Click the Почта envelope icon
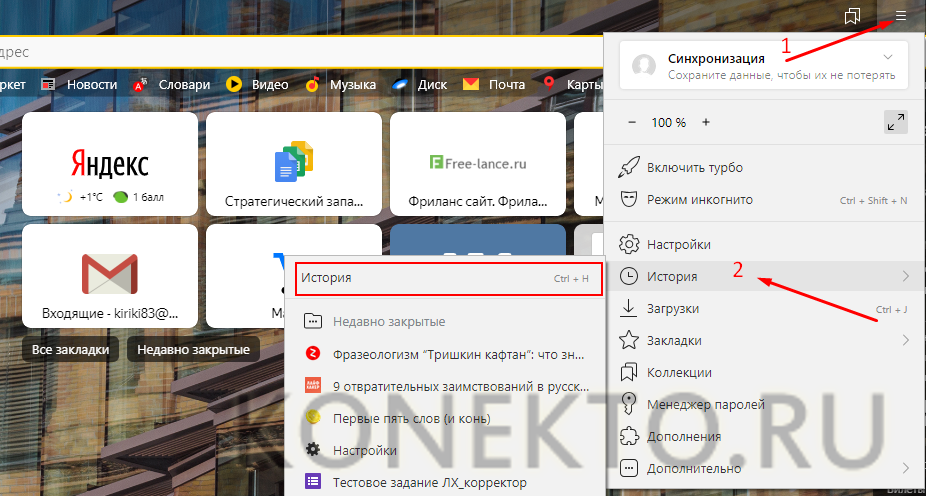 click(471, 84)
